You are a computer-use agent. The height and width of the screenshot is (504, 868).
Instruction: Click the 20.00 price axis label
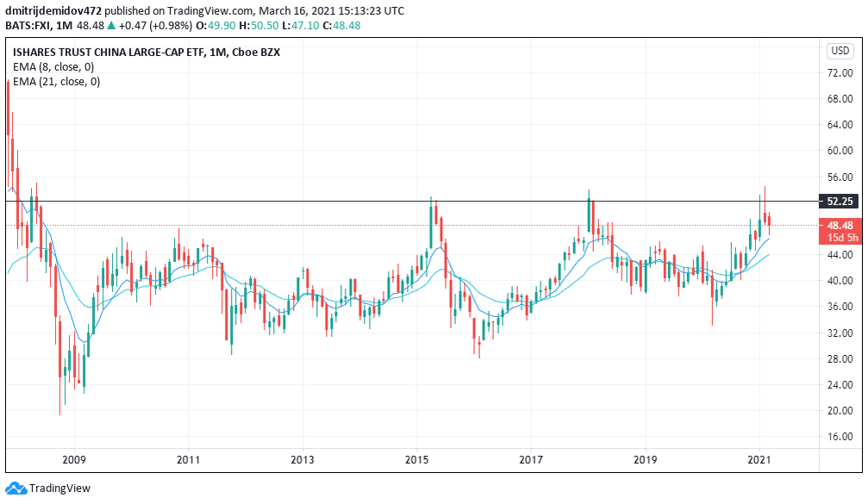840,410
